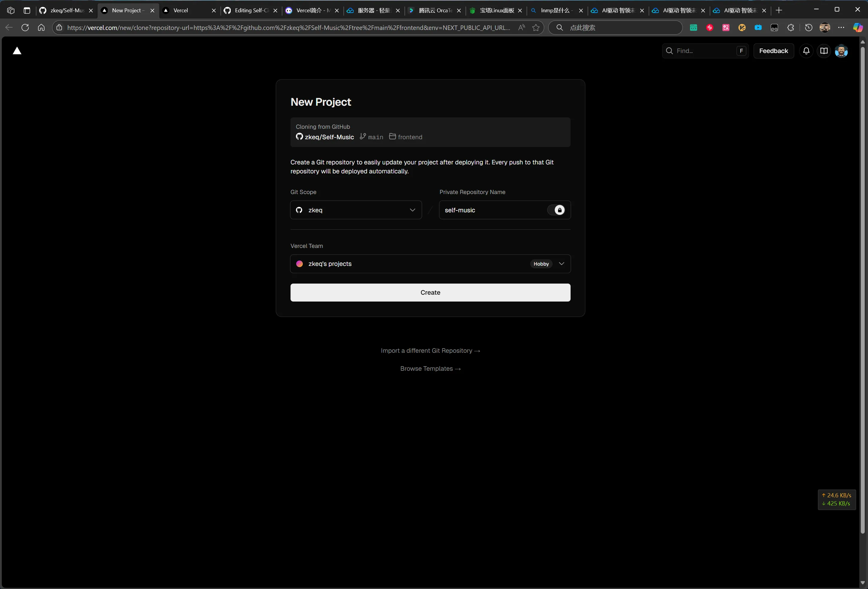
Task: Click the Hobby plan badge
Action: 541,264
